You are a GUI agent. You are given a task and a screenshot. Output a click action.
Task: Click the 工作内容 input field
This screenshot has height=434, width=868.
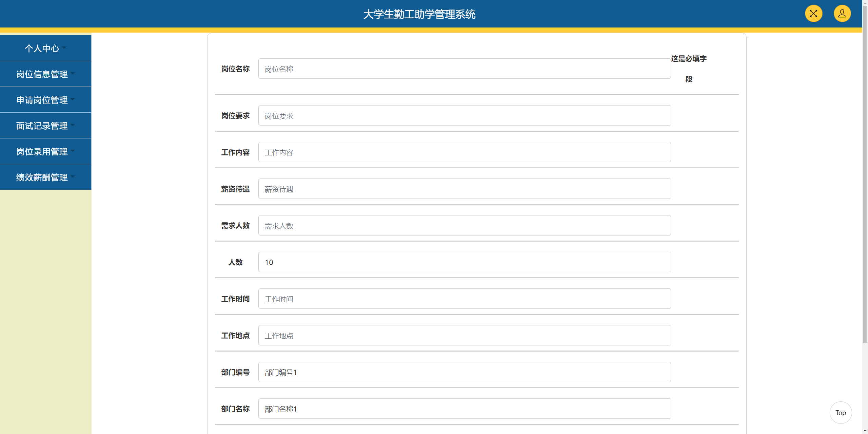464,152
